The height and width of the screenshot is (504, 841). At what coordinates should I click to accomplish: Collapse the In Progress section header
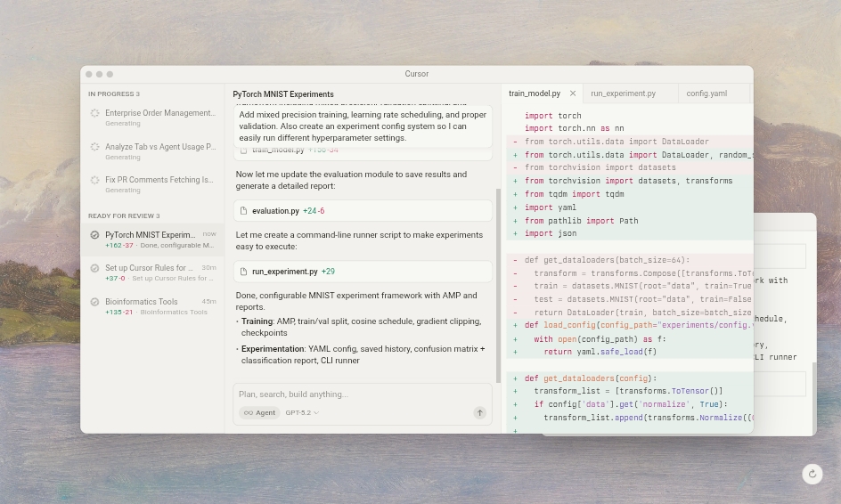(113, 93)
